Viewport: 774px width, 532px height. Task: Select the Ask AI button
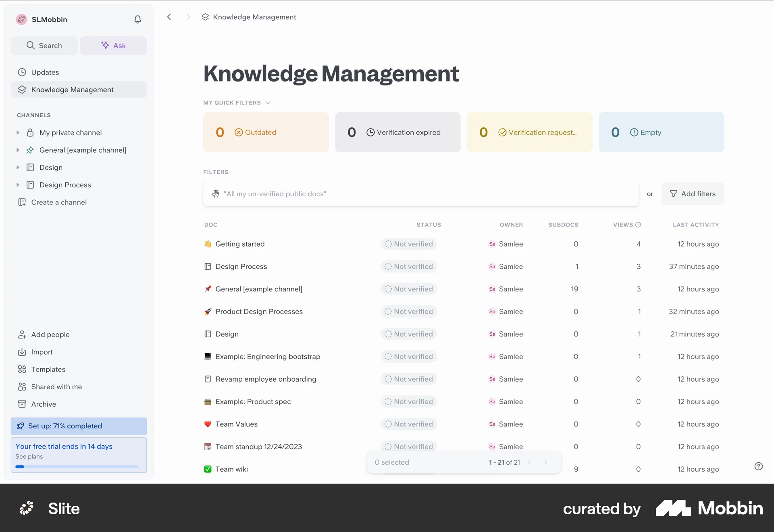click(x=113, y=45)
